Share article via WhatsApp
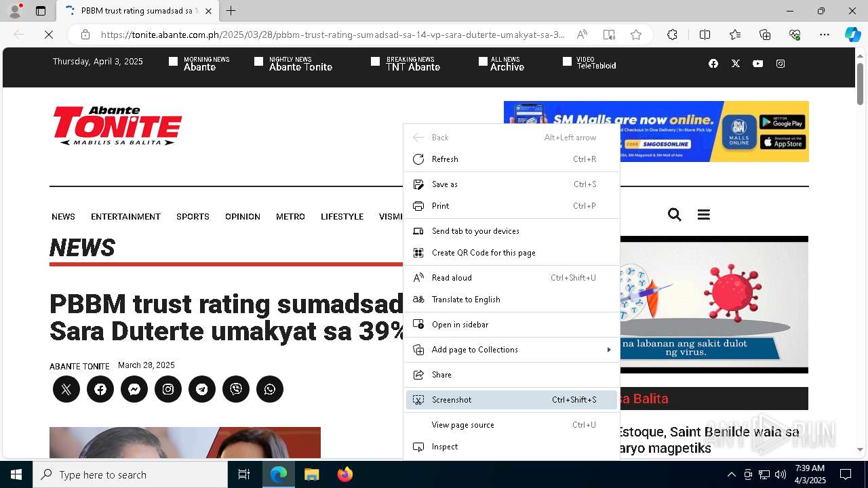The height and width of the screenshot is (488, 868). tap(270, 389)
